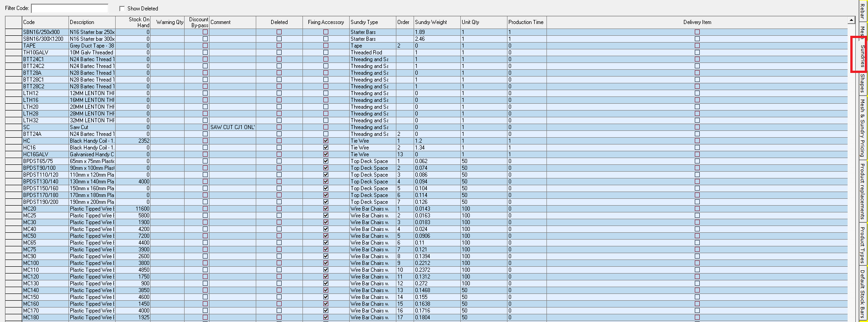The image size is (868, 322).
Task: Select the 'Tape' sundry type cell
Action: tap(373, 46)
